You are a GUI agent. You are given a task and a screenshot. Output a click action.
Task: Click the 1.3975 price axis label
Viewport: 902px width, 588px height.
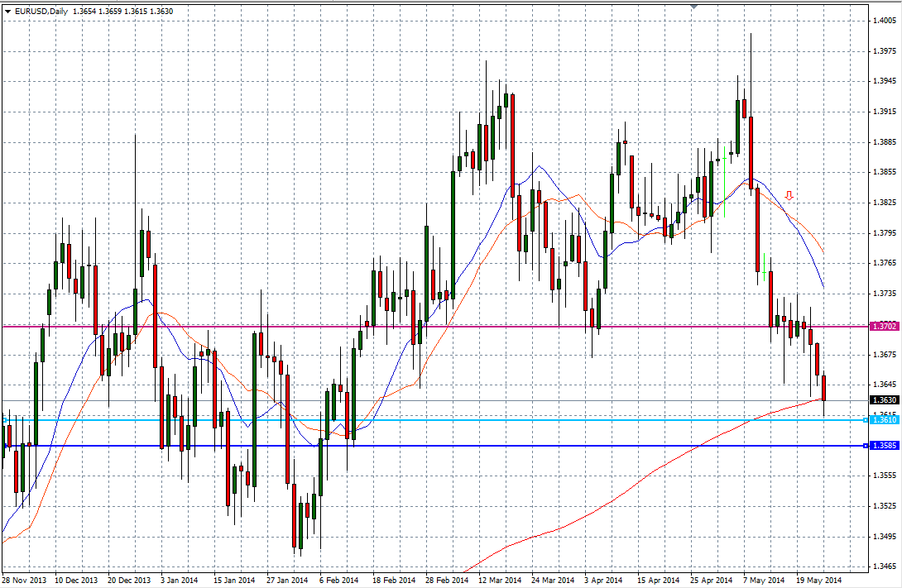click(x=884, y=51)
